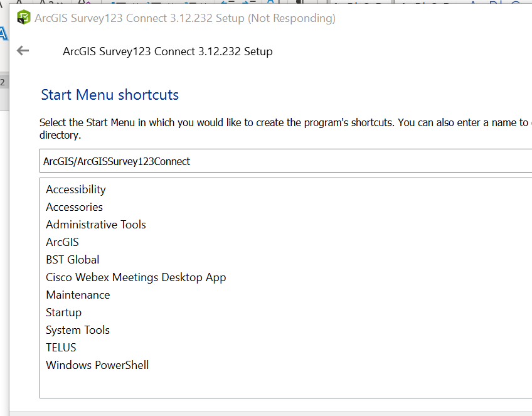Select the Accessibility Start Menu folder
This screenshot has width=532, height=416.
click(x=75, y=189)
